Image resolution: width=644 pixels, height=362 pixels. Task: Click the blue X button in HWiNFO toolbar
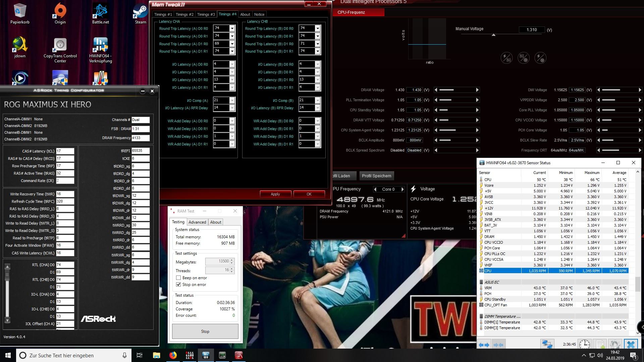(631, 344)
